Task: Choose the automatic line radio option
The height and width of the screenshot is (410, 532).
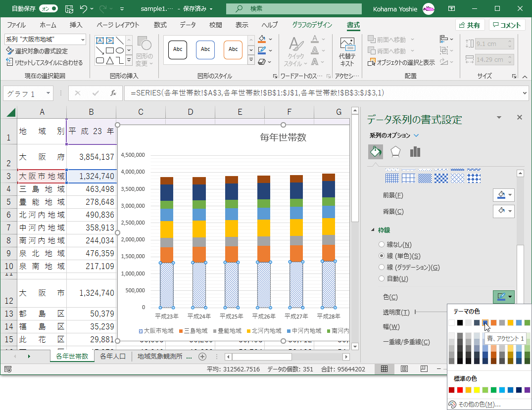Action: [382, 279]
